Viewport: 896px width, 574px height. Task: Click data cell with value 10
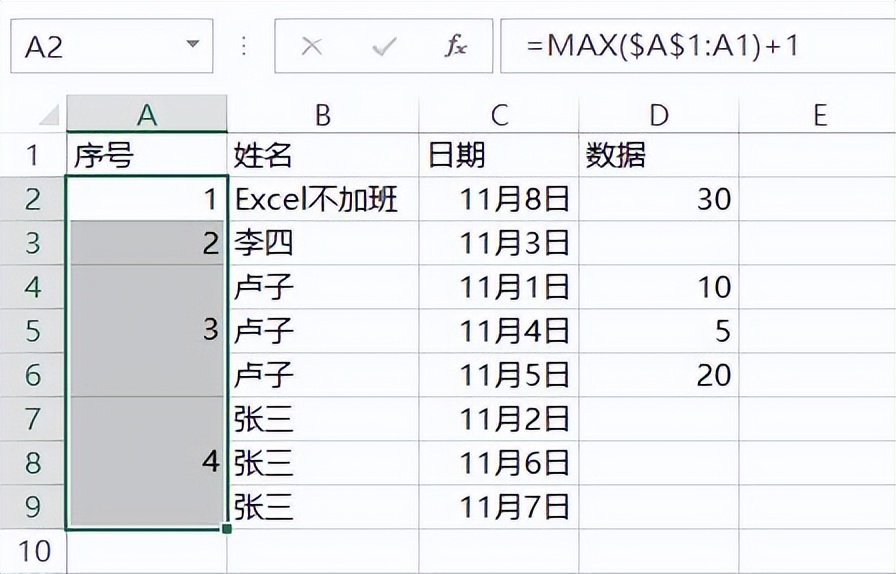click(x=659, y=287)
